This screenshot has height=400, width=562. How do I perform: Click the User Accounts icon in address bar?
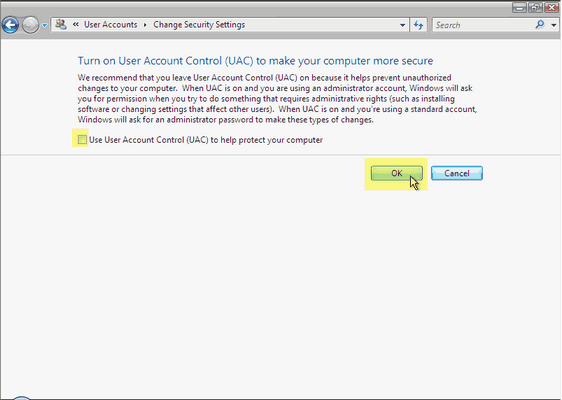[x=61, y=24]
